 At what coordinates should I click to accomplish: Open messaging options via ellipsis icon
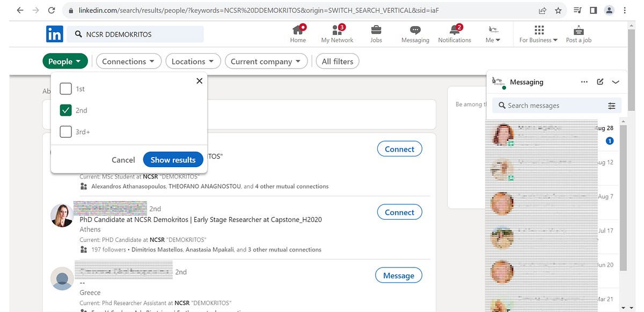[x=584, y=81]
